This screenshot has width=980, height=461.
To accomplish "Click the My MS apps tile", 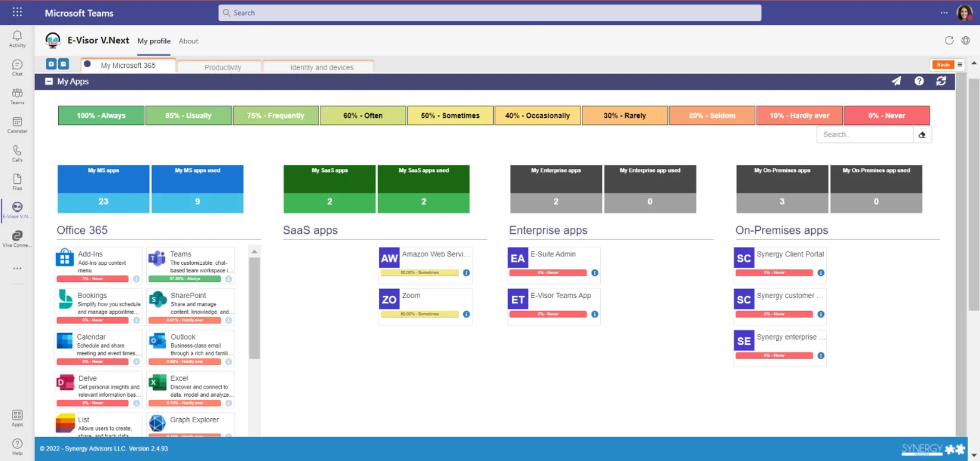I will tap(103, 189).
